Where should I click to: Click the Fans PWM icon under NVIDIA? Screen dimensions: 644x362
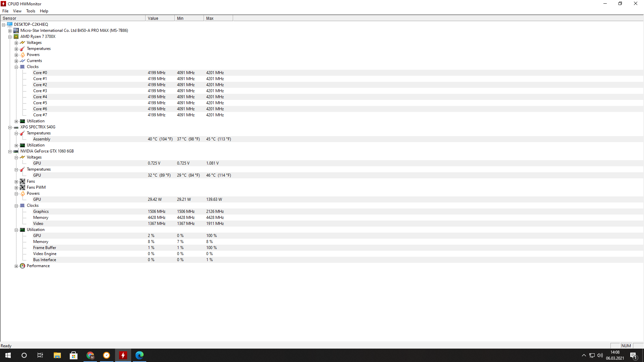[x=22, y=187]
